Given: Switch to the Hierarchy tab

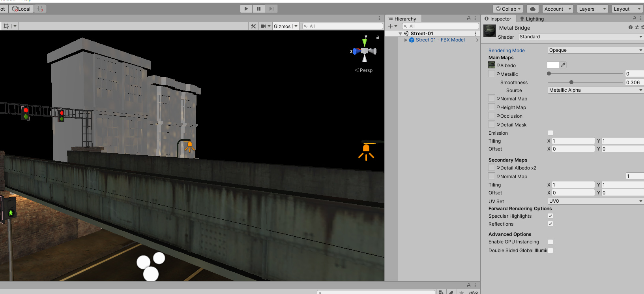Looking at the screenshot, I should tap(403, 19).
